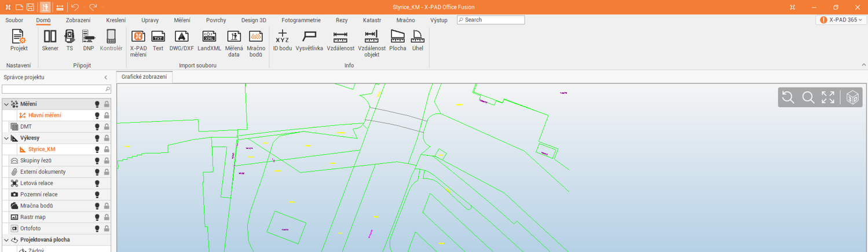Collapse Správce projektu panel chevron
Screen dimensions: 868x252
105,77
